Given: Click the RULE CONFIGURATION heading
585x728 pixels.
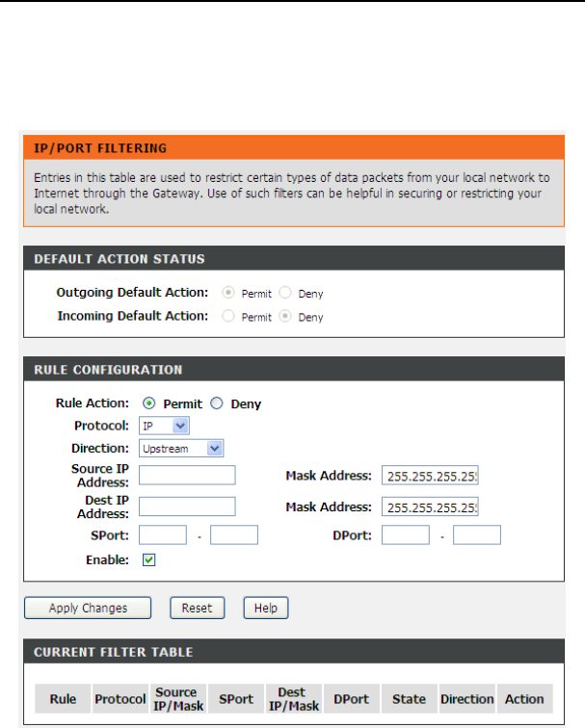Looking at the screenshot, I should 108,370.
